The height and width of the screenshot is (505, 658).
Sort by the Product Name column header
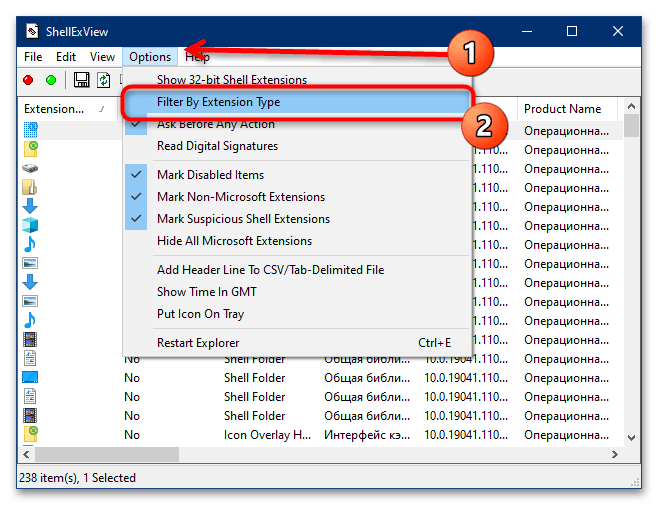[x=567, y=109]
